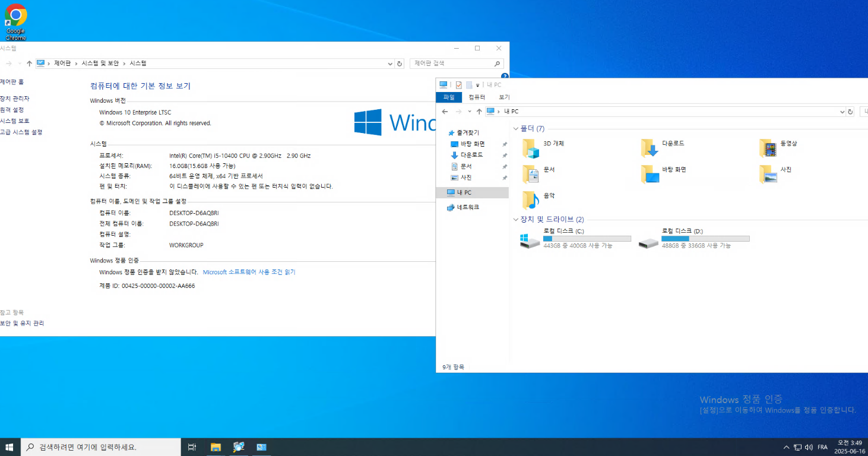Collapse the 폴더 (7) section
The width and height of the screenshot is (868, 456).
pyautogui.click(x=515, y=129)
